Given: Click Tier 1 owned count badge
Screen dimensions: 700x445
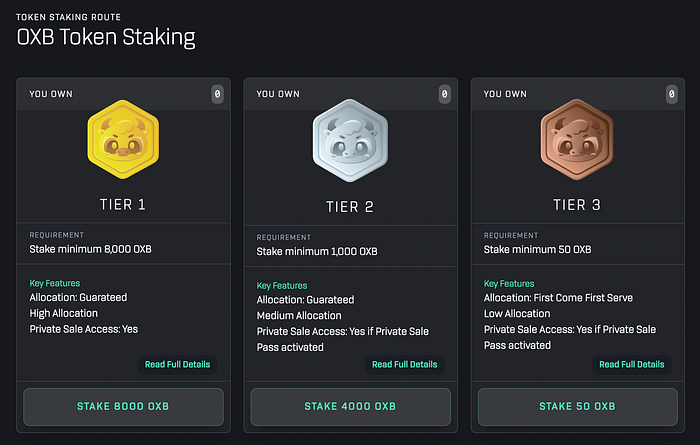Looking at the screenshot, I should pos(217,94).
